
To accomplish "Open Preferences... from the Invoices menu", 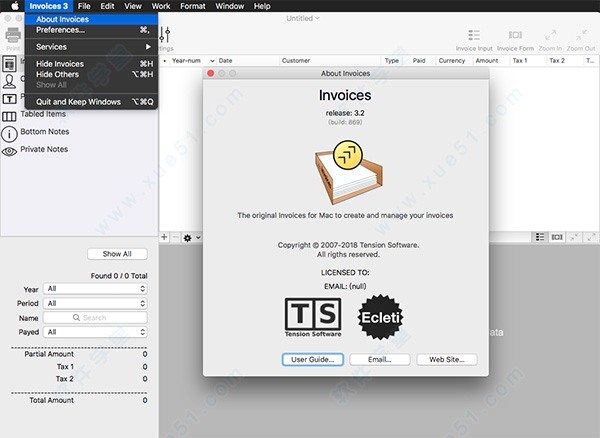I will point(91,30).
